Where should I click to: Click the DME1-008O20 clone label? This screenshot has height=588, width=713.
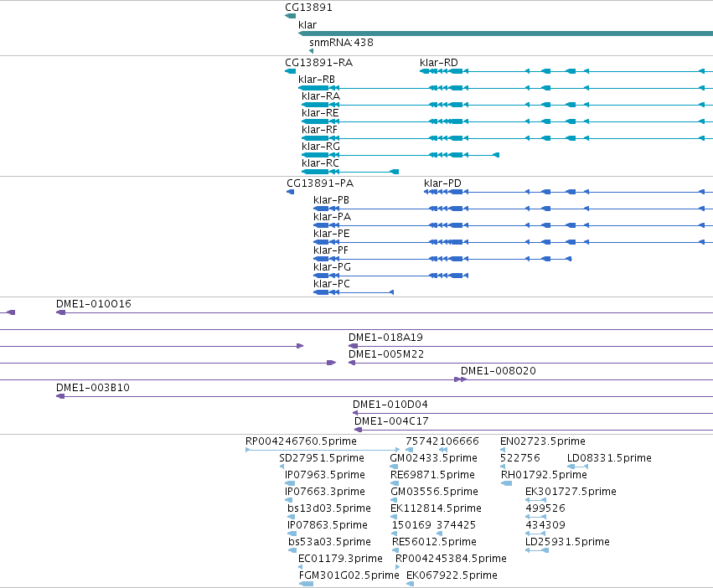tap(499, 371)
